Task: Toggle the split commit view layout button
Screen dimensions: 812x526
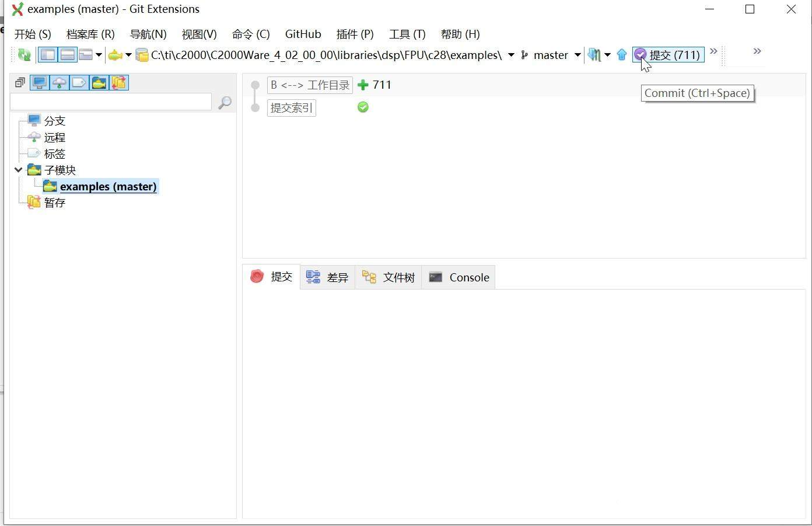Action: click(x=68, y=55)
